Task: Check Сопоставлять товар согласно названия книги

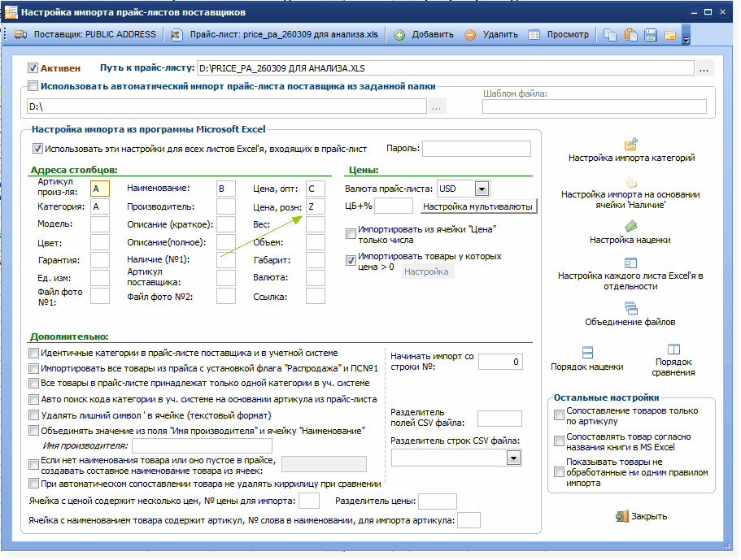Action: tap(559, 441)
